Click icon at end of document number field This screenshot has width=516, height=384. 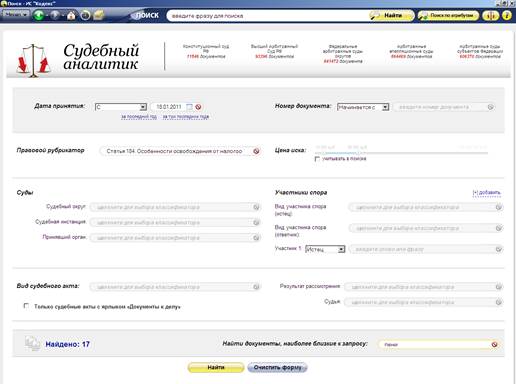coord(491,107)
